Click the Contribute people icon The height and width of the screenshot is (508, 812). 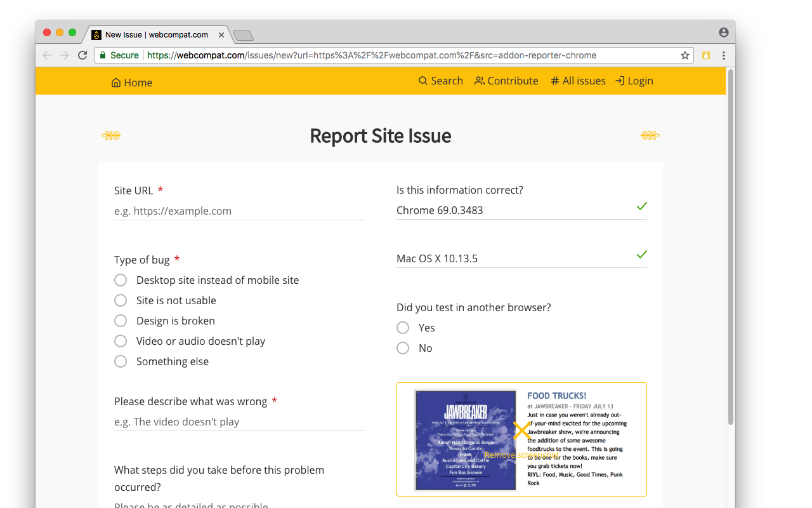point(479,81)
